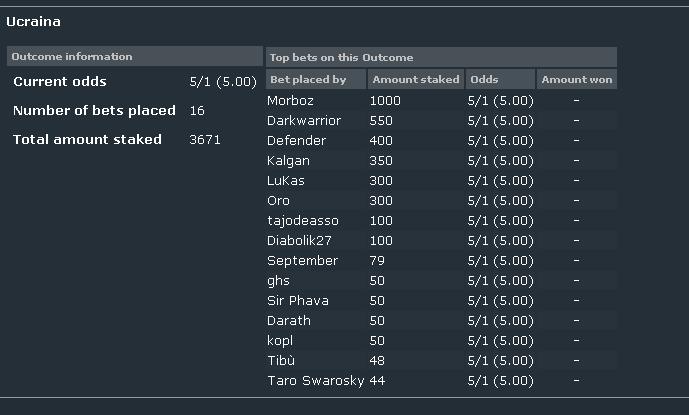Click bettor name LuKas
The image size is (689, 415).
(x=286, y=181)
